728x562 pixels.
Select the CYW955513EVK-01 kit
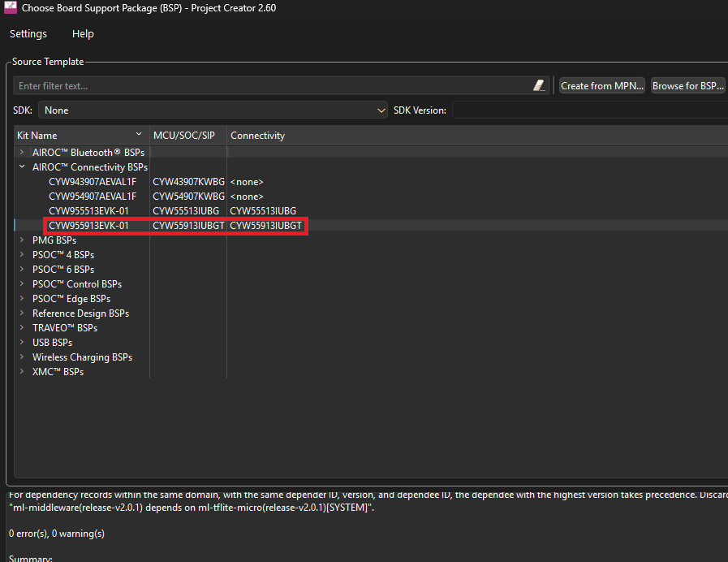[x=88, y=211]
